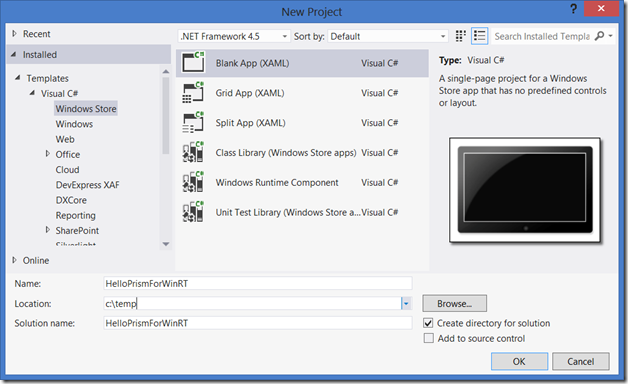Select the DXCore category

[71, 200]
